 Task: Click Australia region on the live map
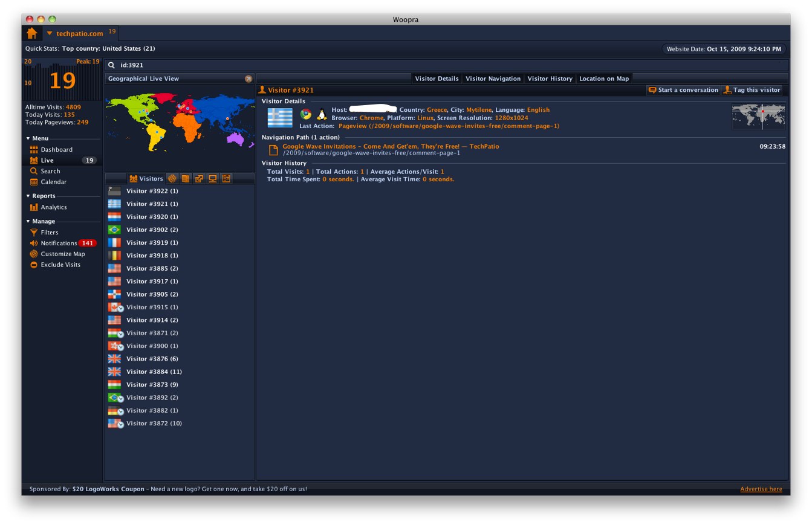[236, 138]
